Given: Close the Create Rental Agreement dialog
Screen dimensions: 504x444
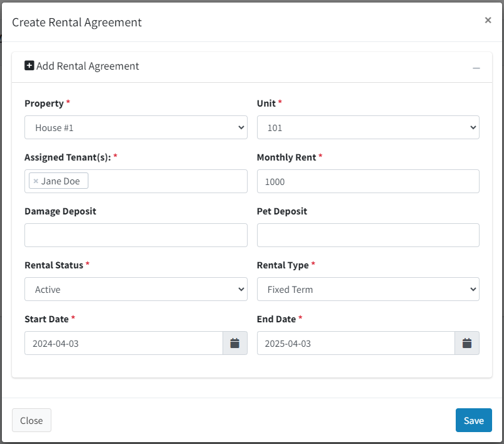Looking at the screenshot, I should click(488, 20).
